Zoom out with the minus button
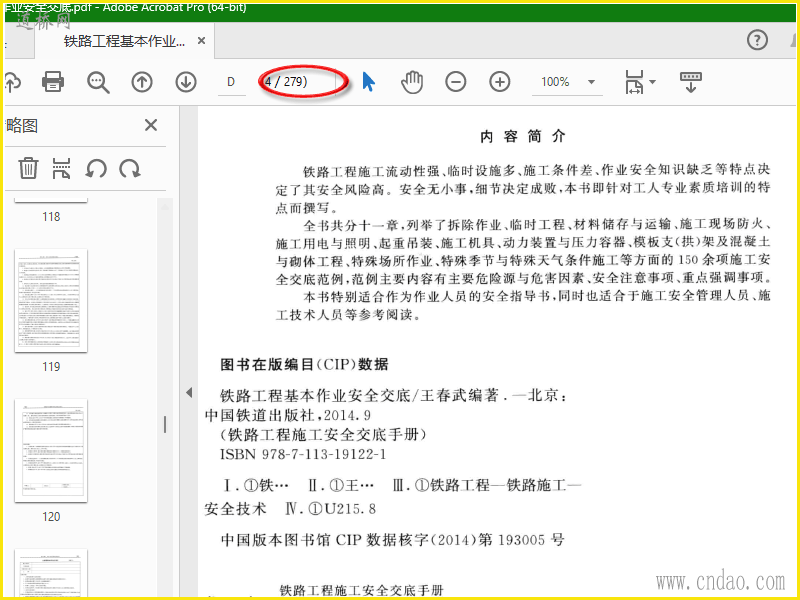 click(456, 82)
